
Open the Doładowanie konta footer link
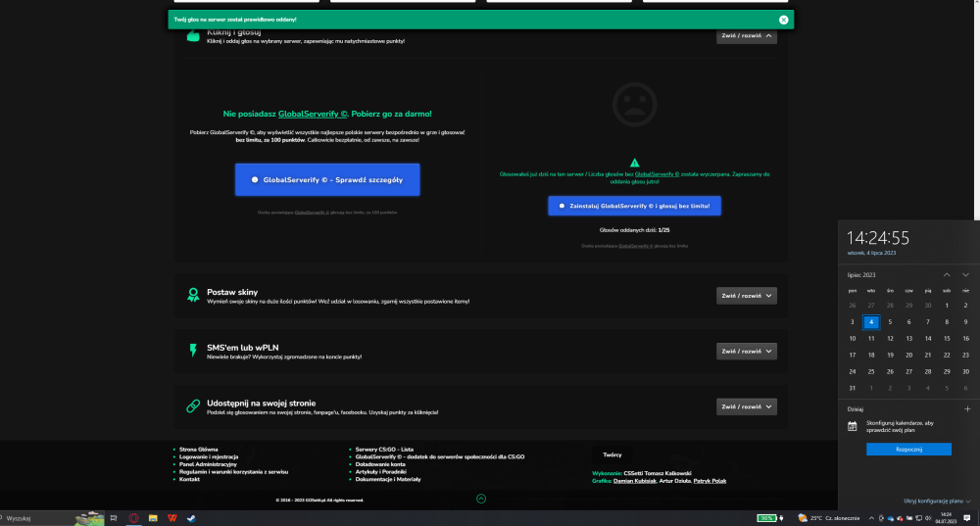[380, 464]
